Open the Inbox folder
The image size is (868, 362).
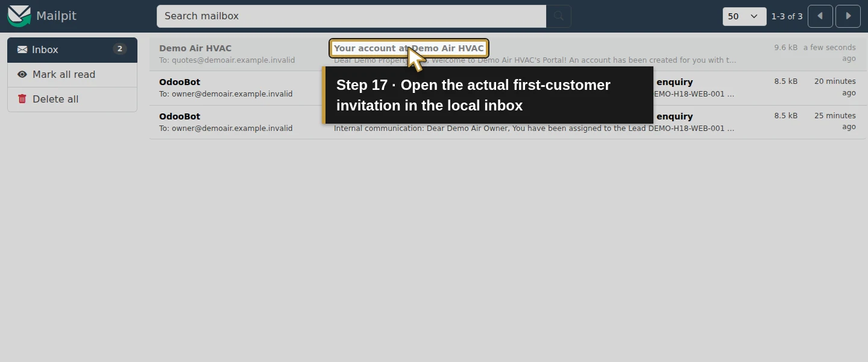[72, 49]
